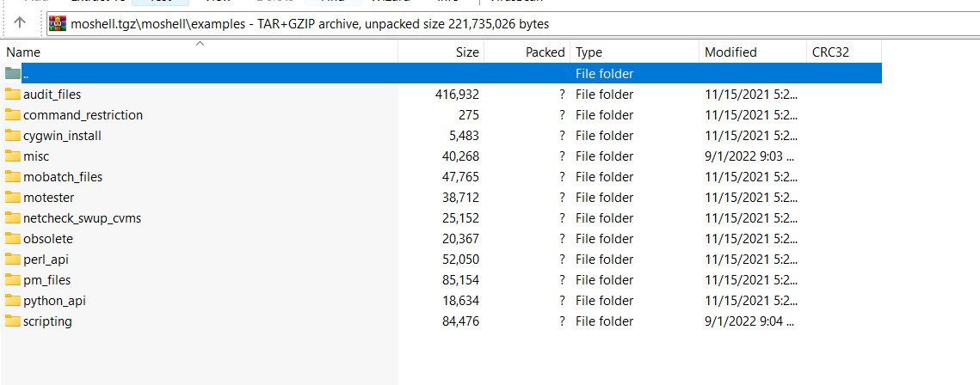The width and height of the screenshot is (980, 385).
Task: Click the cygwin_install folder icon
Action: coord(13,136)
